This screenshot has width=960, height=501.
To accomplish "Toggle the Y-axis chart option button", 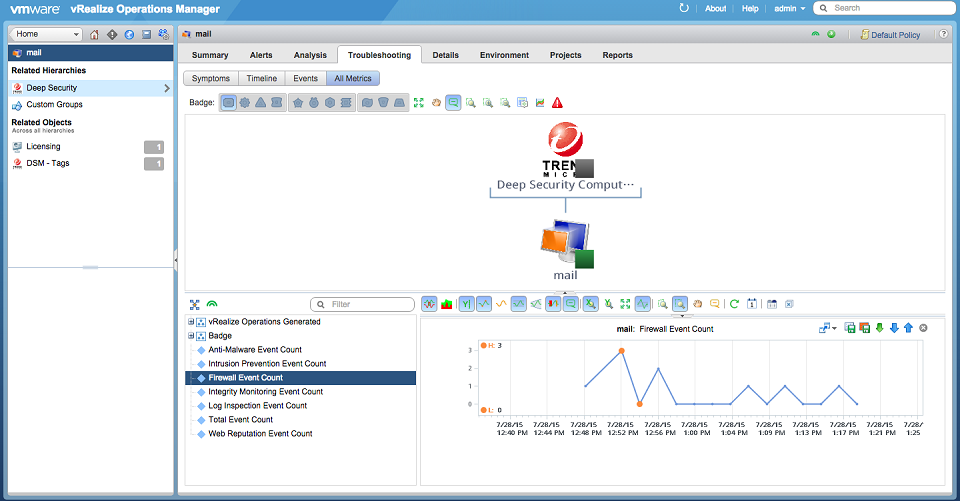I will 467,304.
